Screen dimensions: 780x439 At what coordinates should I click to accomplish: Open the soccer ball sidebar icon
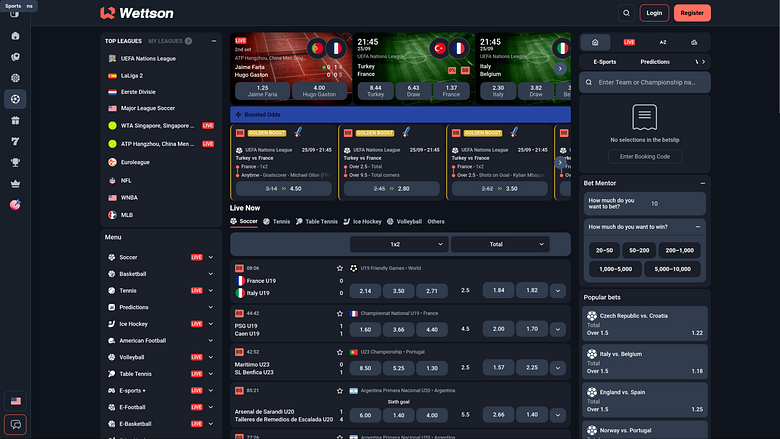coord(15,99)
